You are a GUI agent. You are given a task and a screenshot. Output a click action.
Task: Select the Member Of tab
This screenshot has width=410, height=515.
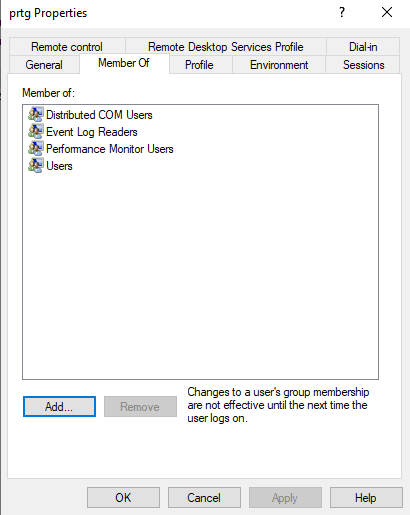click(124, 63)
